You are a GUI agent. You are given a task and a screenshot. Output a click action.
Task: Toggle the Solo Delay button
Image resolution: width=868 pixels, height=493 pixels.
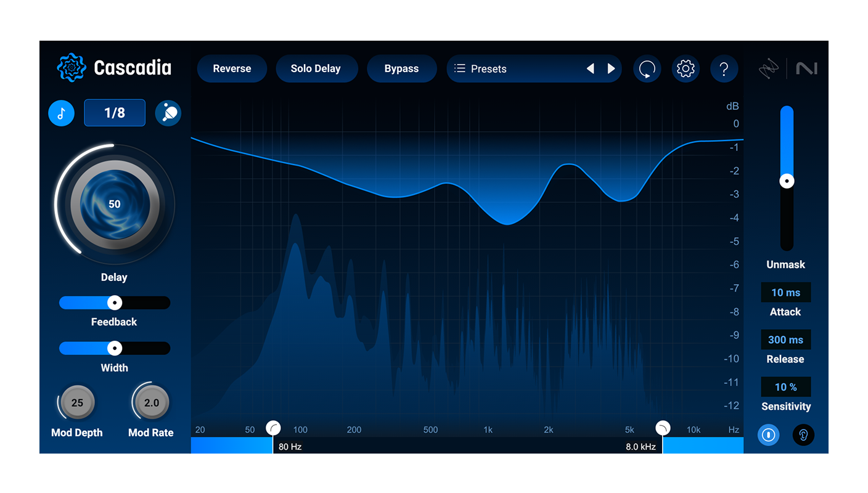[316, 69]
